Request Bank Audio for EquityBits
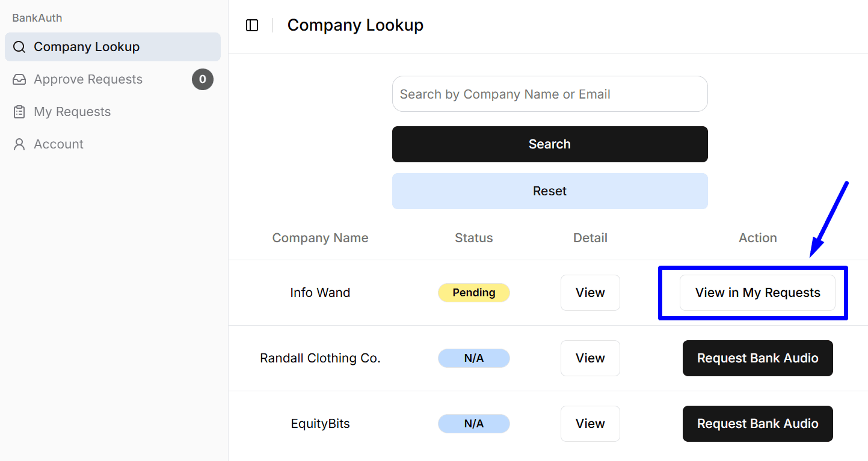The image size is (868, 461). [x=757, y=424]
